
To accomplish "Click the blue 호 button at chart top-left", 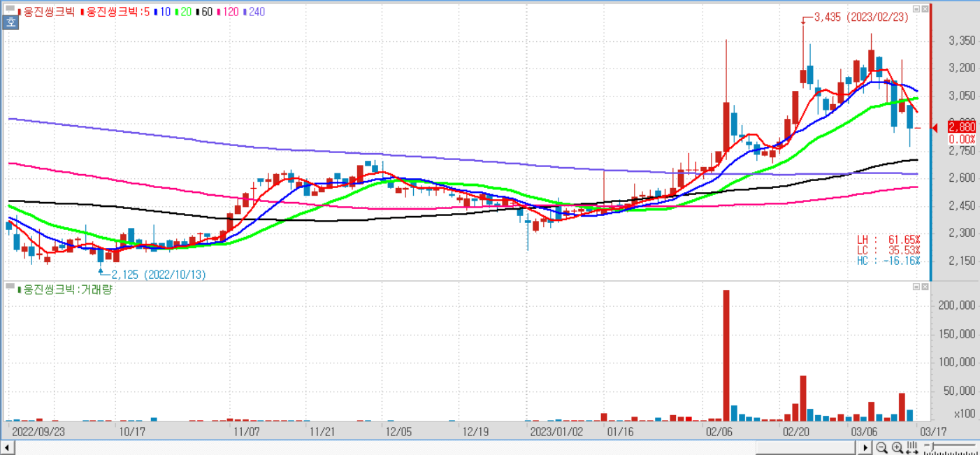I will (10, 22).
